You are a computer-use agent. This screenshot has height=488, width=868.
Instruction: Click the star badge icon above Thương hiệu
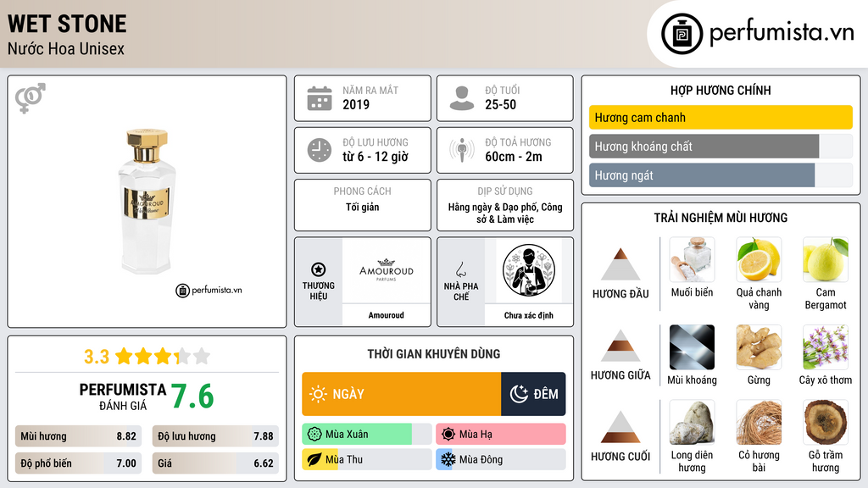pyautogui.click(x=319, y=269)
